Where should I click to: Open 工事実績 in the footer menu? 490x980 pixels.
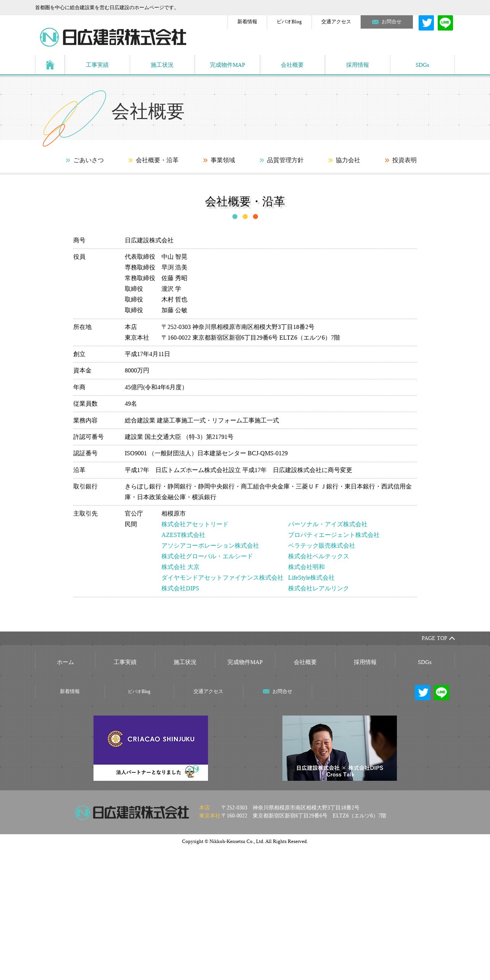[x=125, y=662]
